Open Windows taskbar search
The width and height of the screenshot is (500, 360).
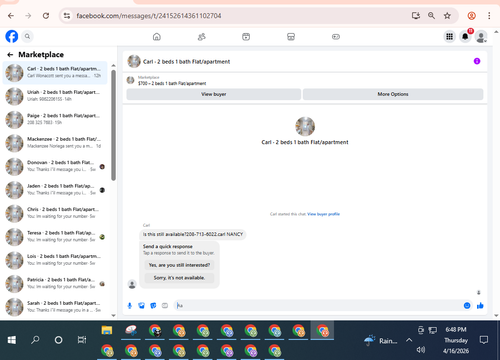pyautogui.click(x=35, y=340)
